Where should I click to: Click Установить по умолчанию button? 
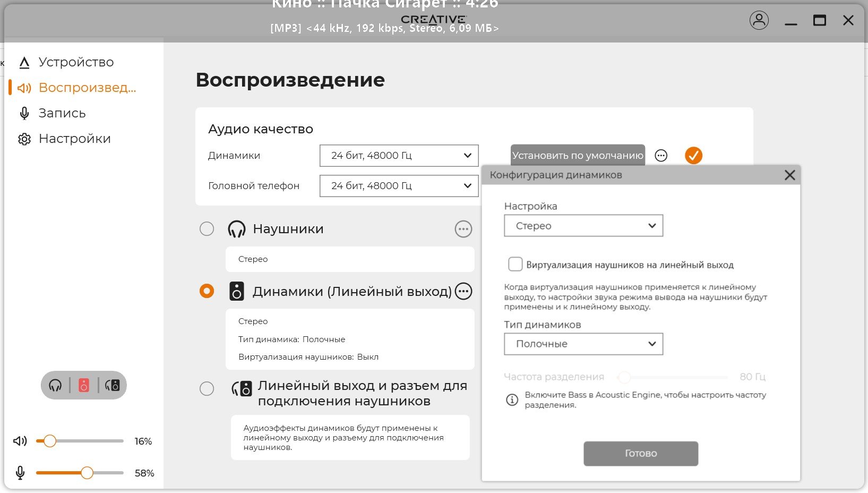[578, 155]
